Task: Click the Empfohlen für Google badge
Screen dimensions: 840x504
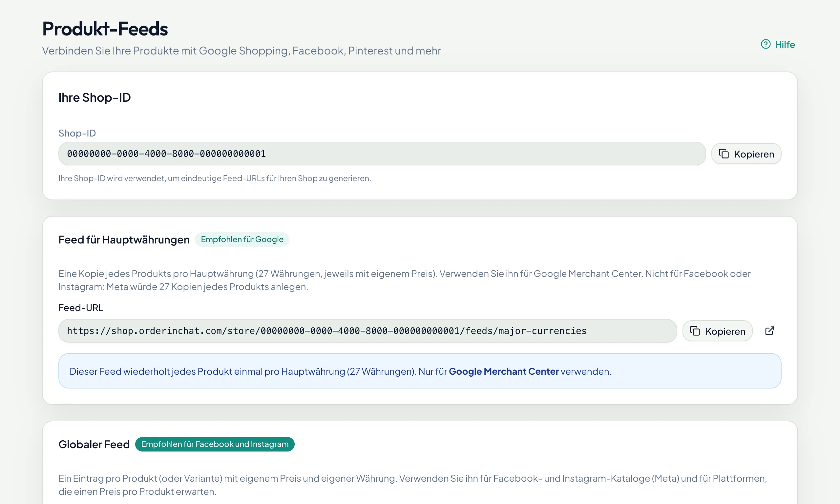Action: (242, 240)
